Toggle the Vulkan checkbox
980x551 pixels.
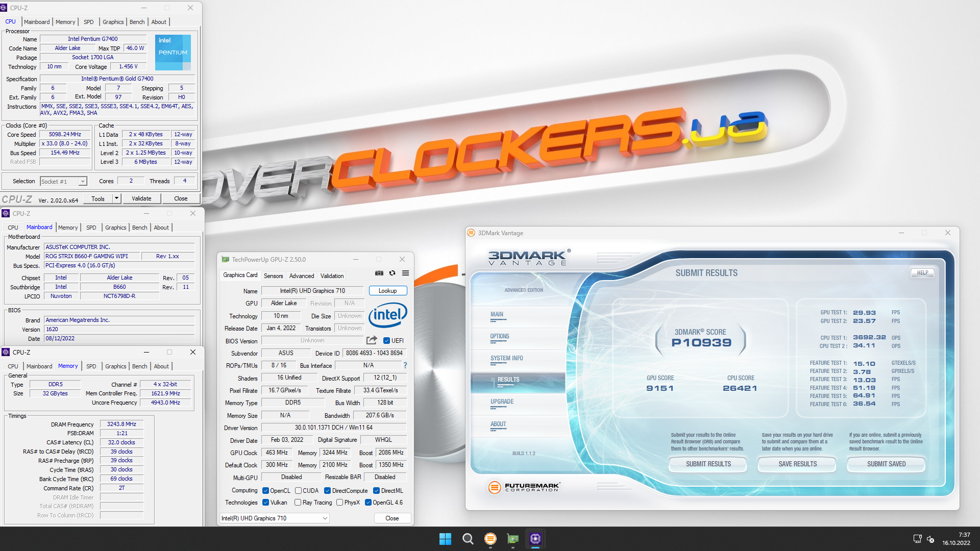pos(265,503)
